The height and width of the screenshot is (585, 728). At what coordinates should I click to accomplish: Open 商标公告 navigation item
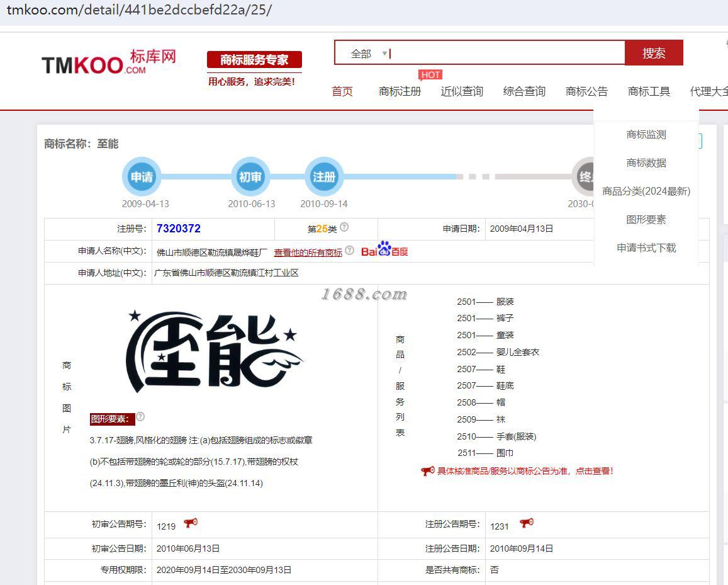586,91
